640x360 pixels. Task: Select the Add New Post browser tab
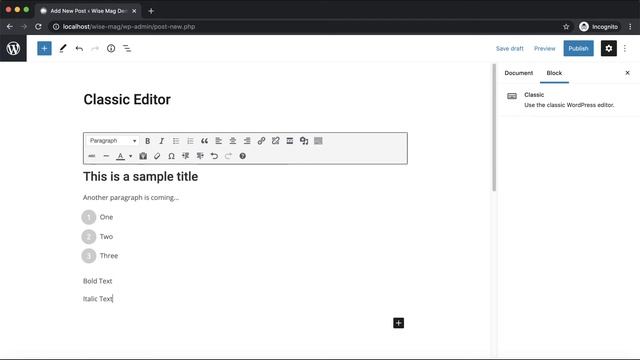[x=88, y=11]
